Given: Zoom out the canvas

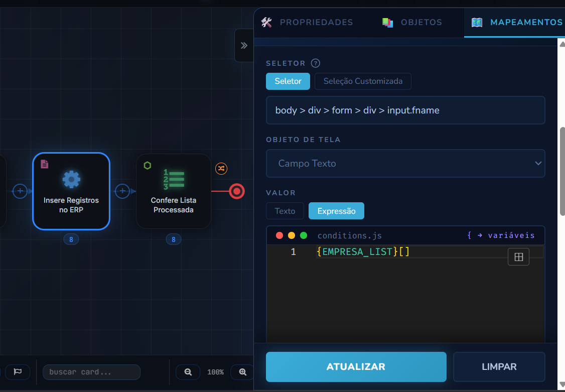Looking at the screenshot, I should pos(188,372).
